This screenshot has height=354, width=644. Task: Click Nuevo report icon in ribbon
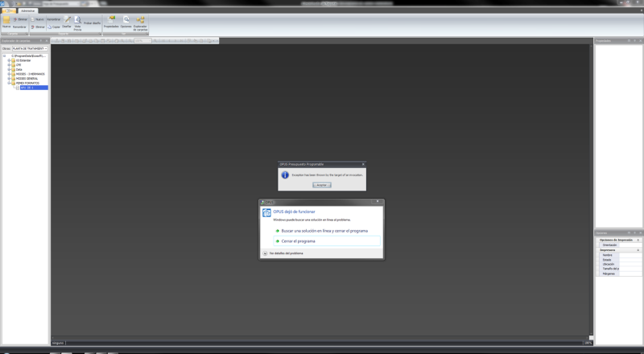(x=37, y=18)
